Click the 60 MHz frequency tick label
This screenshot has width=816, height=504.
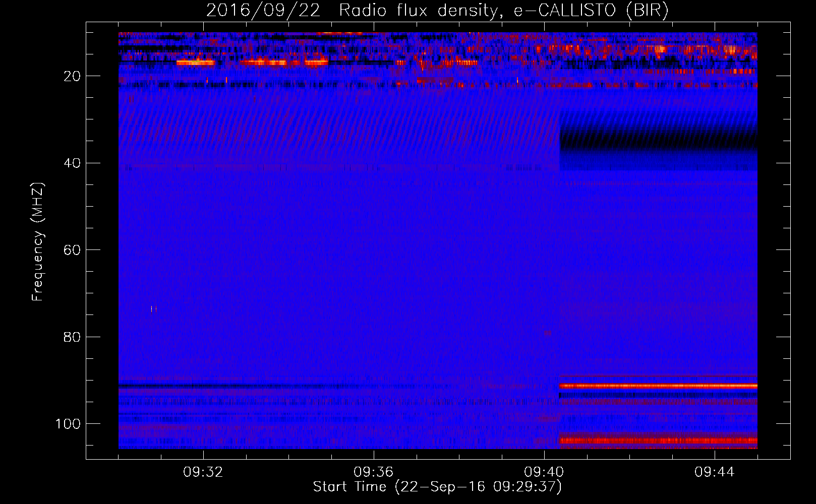[x=72, y=250]
